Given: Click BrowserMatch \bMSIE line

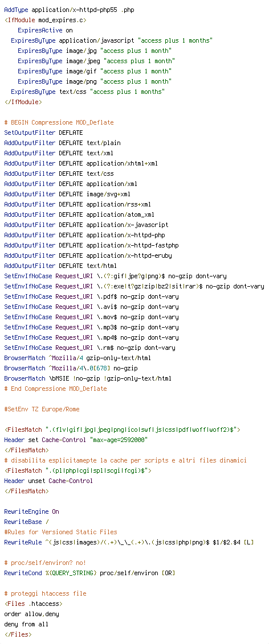Looking at the screenshot, I should (x=88, y=378).
